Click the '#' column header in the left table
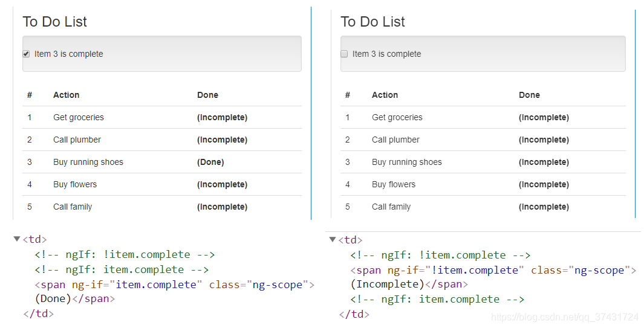This screenshot has height=328, width=644. (30, 95)
